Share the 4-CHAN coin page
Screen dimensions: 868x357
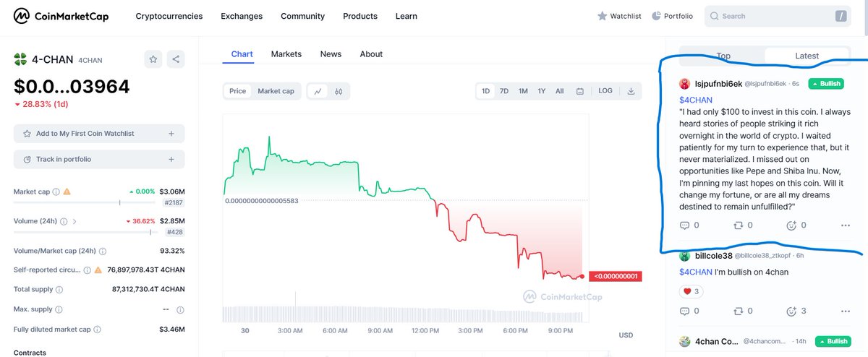point(176,59)
